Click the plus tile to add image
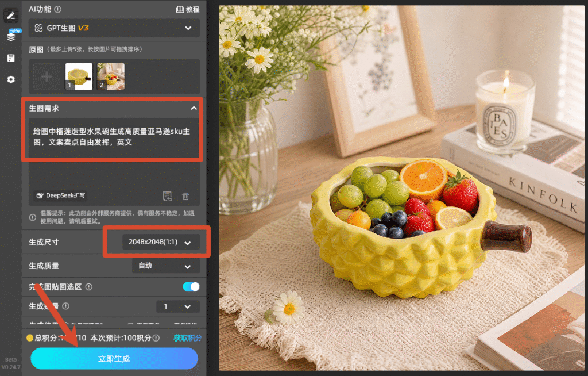The width and height of the screenshot is (588, 376). tap(47, 76)
